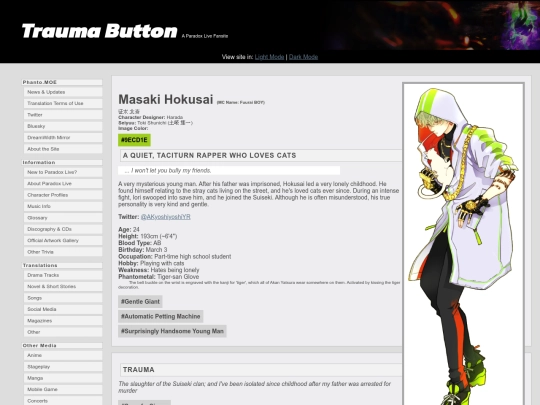Open the Concerts page
Image resolution: width=540 pixels, height=405 pixels.
click(x=63, y=401)
